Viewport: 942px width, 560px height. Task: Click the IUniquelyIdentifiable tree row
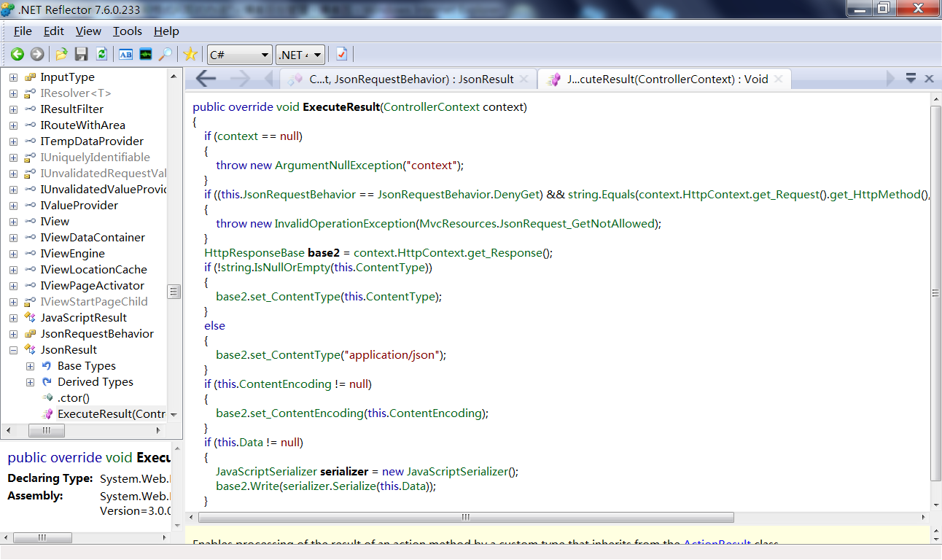(x=95, y=157)
